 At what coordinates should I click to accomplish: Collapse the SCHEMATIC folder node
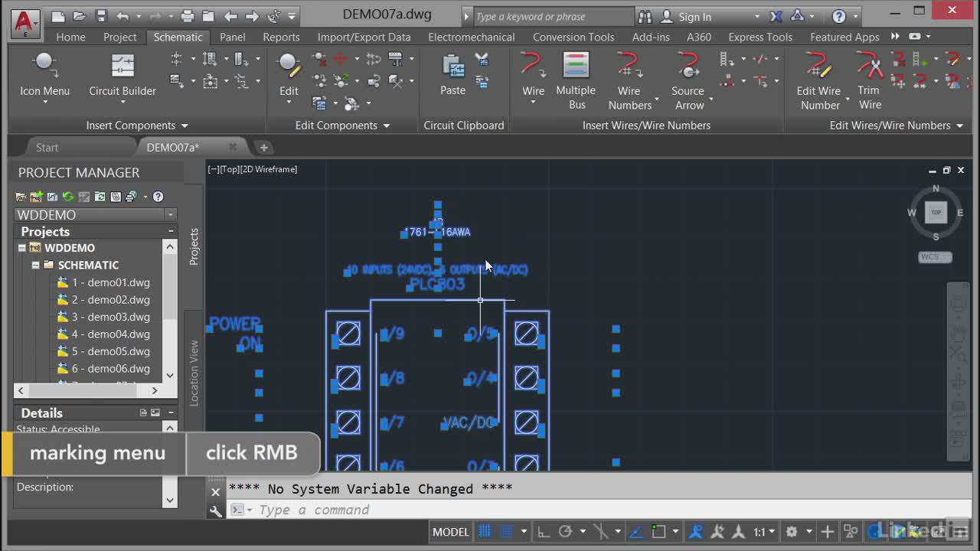tap(35, 265)
